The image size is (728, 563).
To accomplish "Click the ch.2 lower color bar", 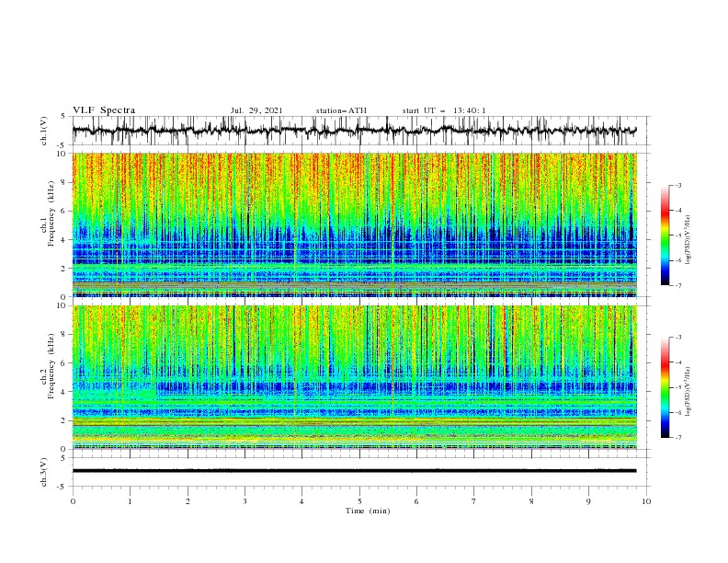I will (665, 387).
